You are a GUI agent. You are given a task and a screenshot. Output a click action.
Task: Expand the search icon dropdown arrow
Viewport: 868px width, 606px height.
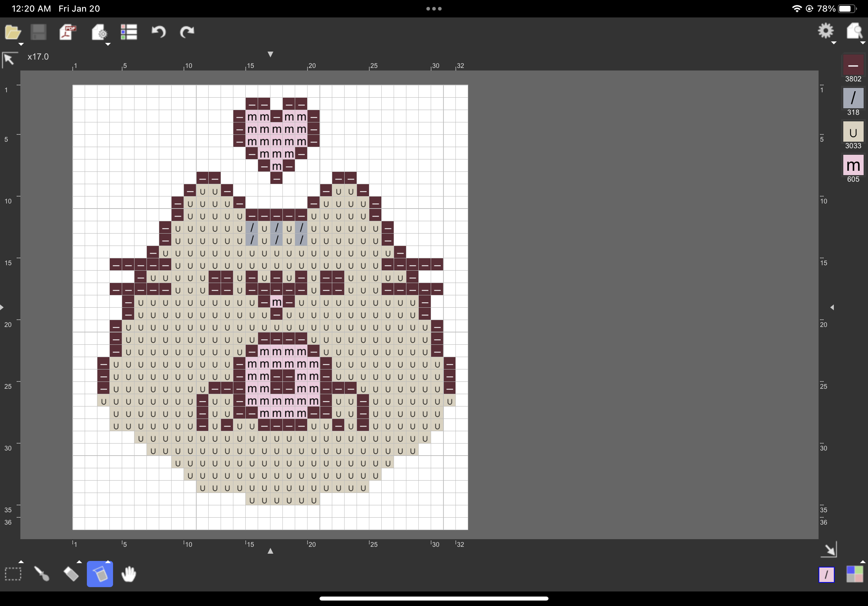click(x=863, y=43)
